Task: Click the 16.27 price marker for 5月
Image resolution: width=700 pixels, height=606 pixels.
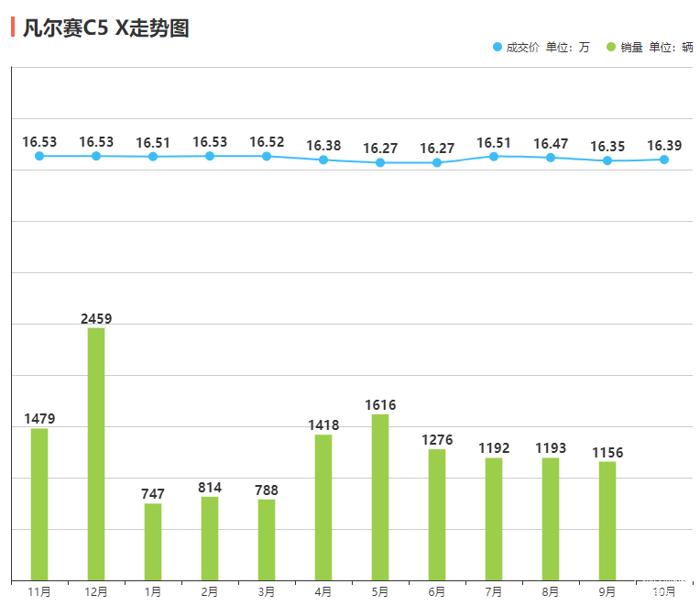Action: (x=380, y=163)
